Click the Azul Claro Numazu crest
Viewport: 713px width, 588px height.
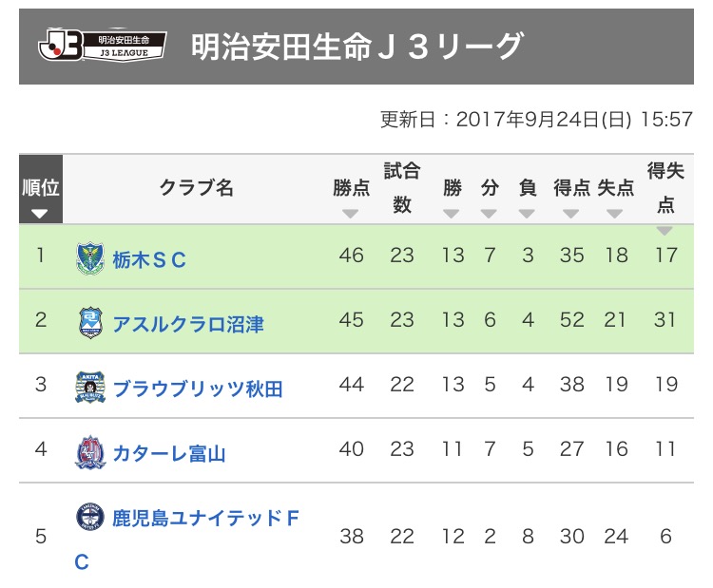click(88, 323)
